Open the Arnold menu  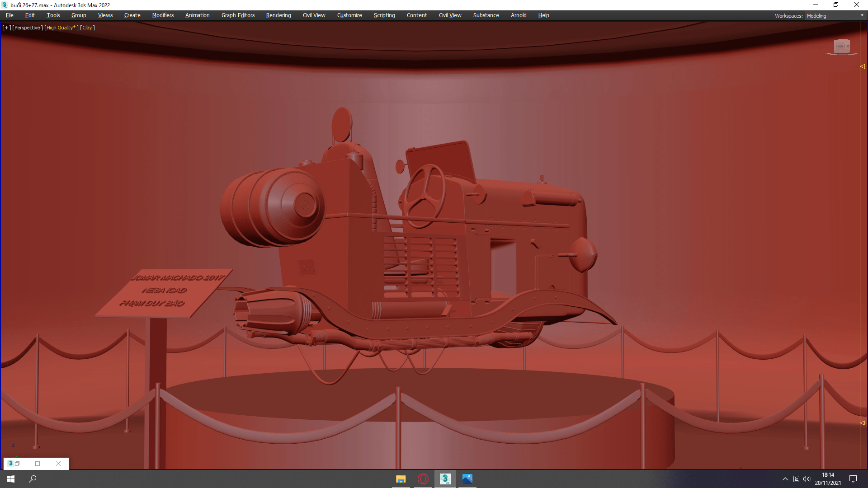[519, 15]
